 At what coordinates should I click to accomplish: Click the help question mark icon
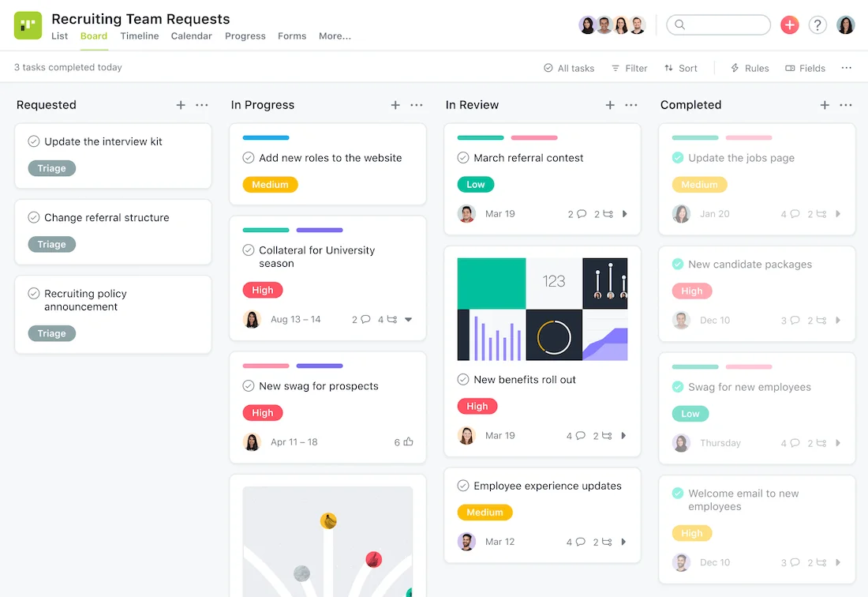(x=817, y=24)
